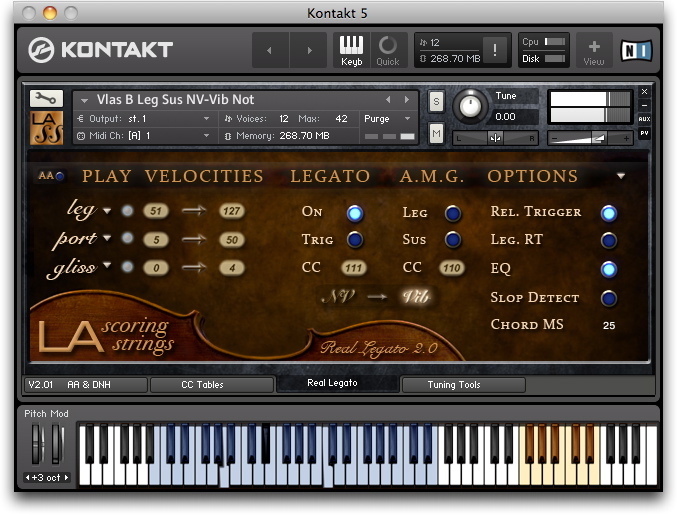This screenshot has width=677, height=515.
Task: Click the Native Instruments NI logo
Action: click(636, 51)
